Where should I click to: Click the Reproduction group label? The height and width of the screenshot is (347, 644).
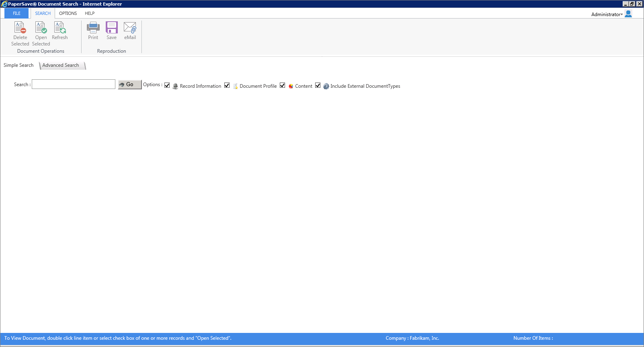pyautogui.click(x=111, y=51)
